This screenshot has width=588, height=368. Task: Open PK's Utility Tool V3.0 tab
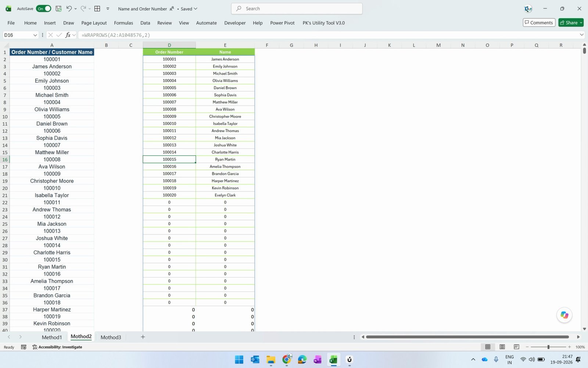(x=324, y=23)
